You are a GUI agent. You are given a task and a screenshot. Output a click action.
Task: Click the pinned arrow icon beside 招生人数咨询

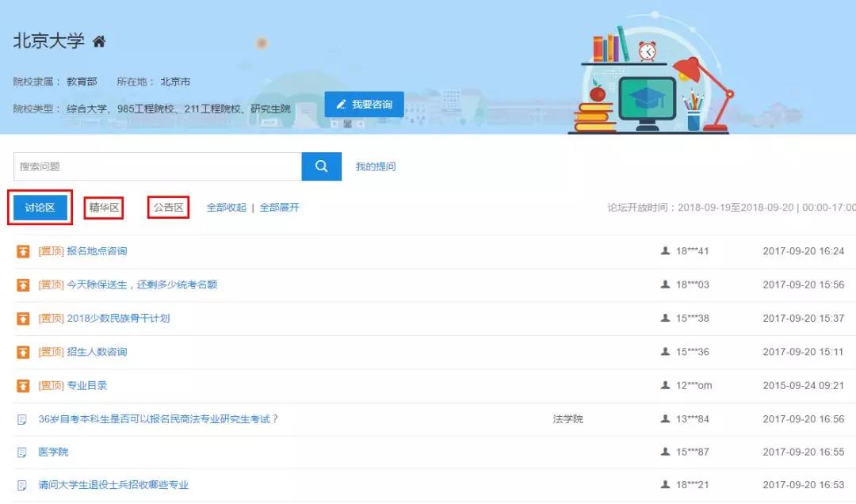point(21,351)
